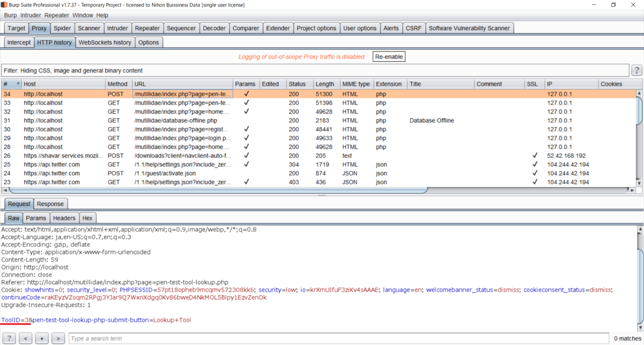Go to previous search match arrow
This screenshot has height=345, width=644.
(25, 339)
